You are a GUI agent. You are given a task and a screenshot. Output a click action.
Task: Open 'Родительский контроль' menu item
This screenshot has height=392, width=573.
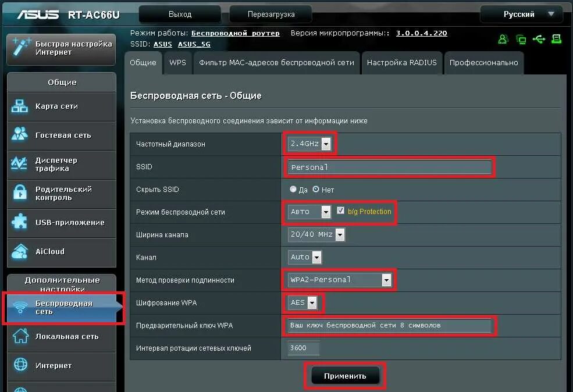click(x=62, y=194)
